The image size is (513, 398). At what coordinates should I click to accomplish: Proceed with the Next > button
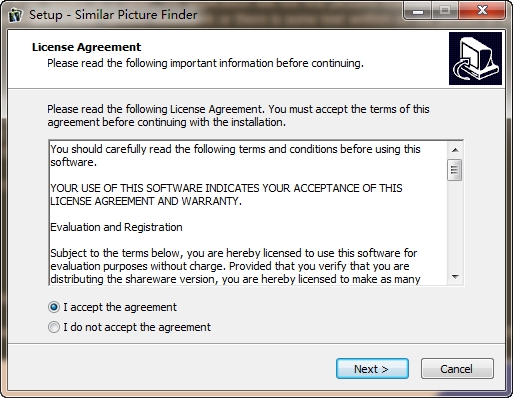[372, 369]
